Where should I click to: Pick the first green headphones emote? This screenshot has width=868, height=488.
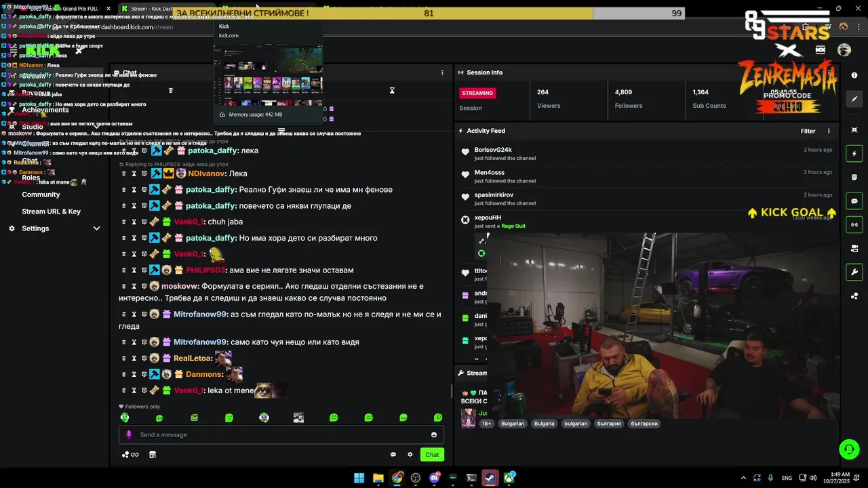click(x=125, y=418)
